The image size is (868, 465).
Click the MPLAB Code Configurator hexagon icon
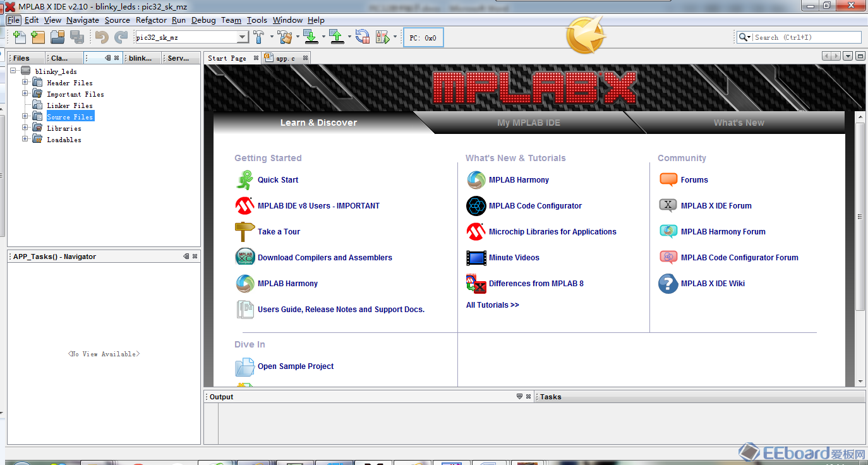pyautogui.click(x=476, y=206)
